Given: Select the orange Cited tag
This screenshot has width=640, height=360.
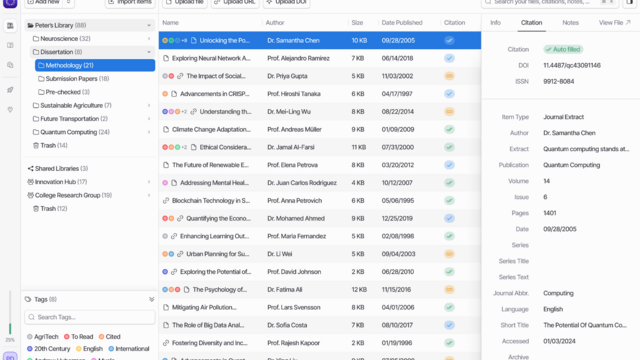Looking at the screenshot, I should pos(109,337).
